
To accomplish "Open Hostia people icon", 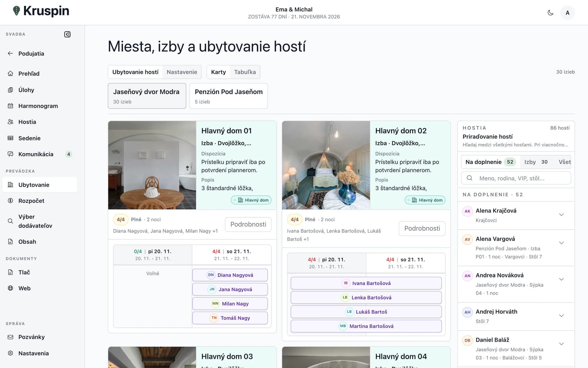I will tap(11, 122).
